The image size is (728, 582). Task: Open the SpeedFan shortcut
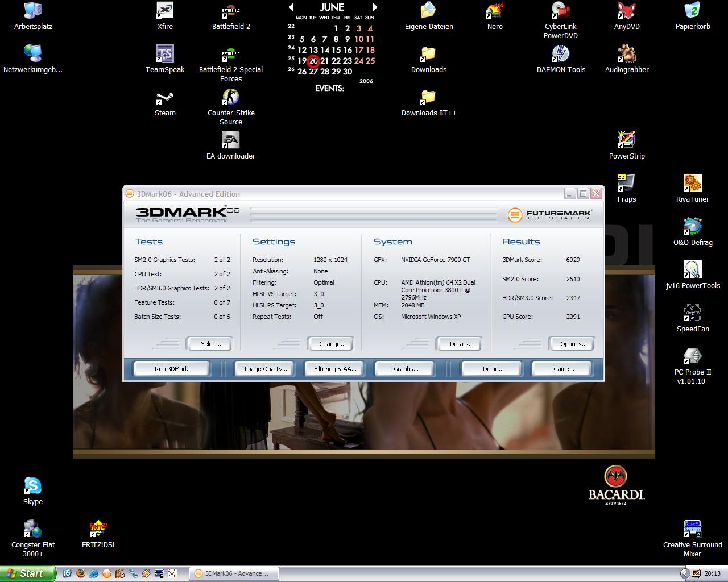coord(693,318)
